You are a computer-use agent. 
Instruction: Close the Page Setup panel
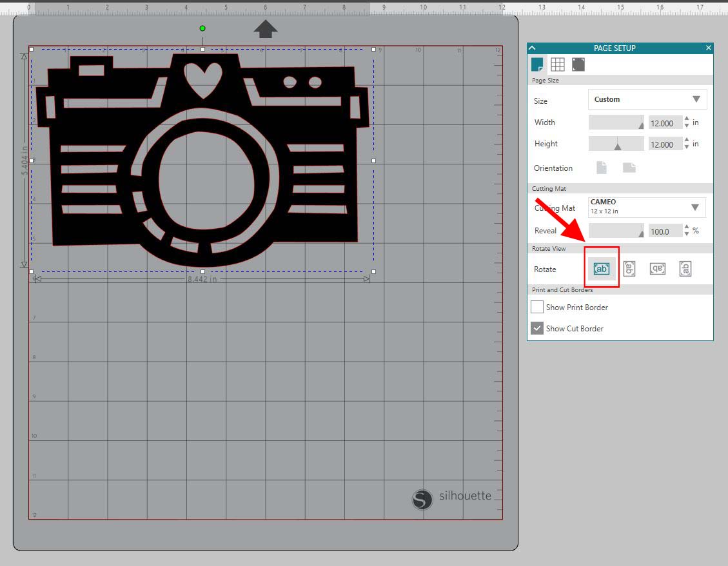pos(709,48)
